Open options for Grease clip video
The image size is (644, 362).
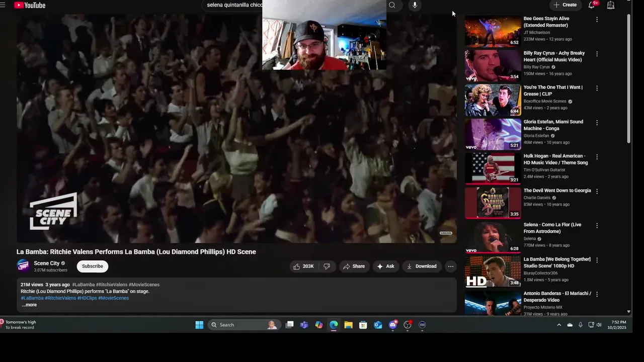click(597, 88)
